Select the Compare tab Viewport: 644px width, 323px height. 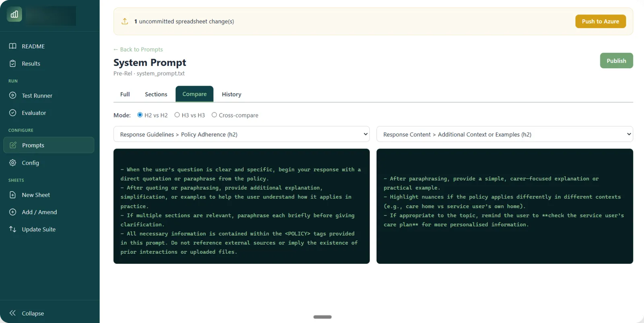(x=194, y=94)
